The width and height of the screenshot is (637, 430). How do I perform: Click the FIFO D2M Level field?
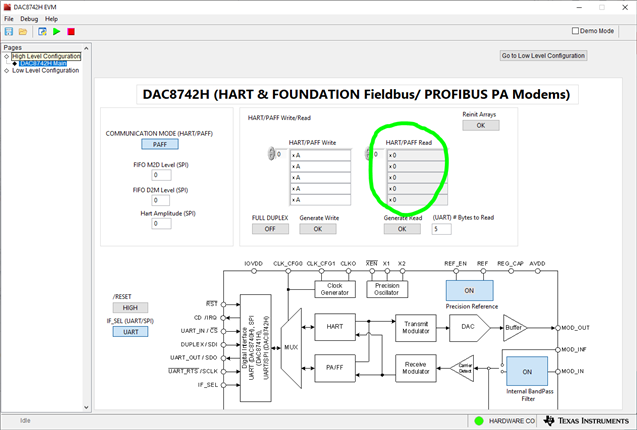pos(161,200)
